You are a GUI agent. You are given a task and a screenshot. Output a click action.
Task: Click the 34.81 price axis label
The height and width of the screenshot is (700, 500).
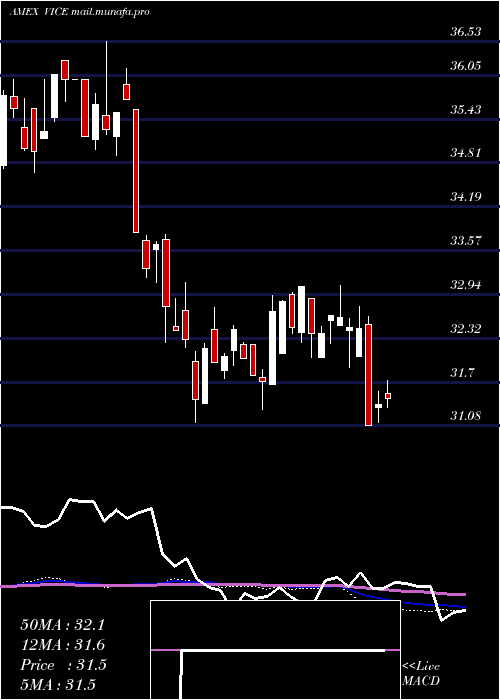[466, 153]
